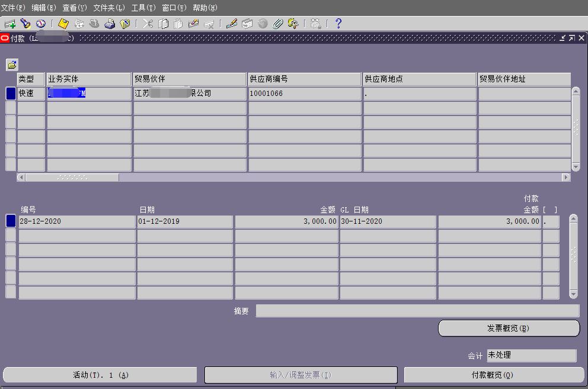Click the Print icon in toolbar
The height and width of the screenshot is (389, 588).
110,24
